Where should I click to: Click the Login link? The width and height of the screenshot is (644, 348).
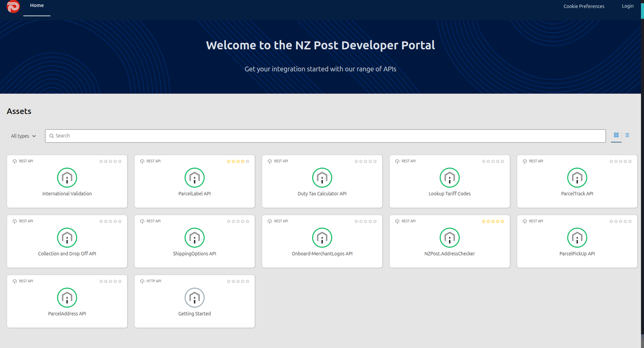pos(628,6)
